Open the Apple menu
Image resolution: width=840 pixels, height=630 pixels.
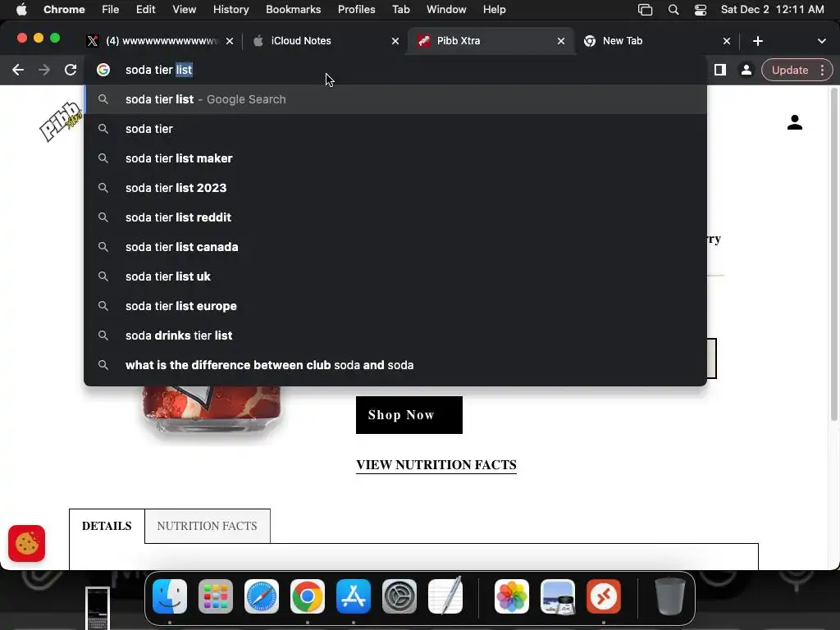click(21, 10)
